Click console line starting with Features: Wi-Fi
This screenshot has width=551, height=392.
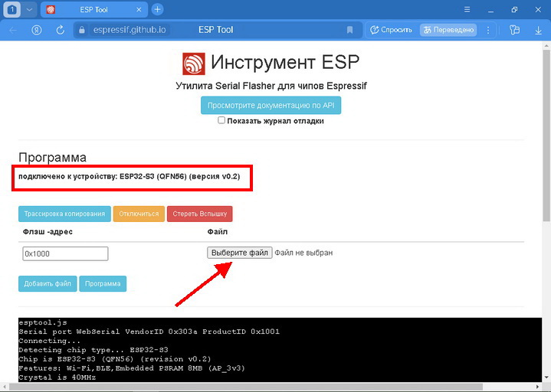[x=131, y=368]
